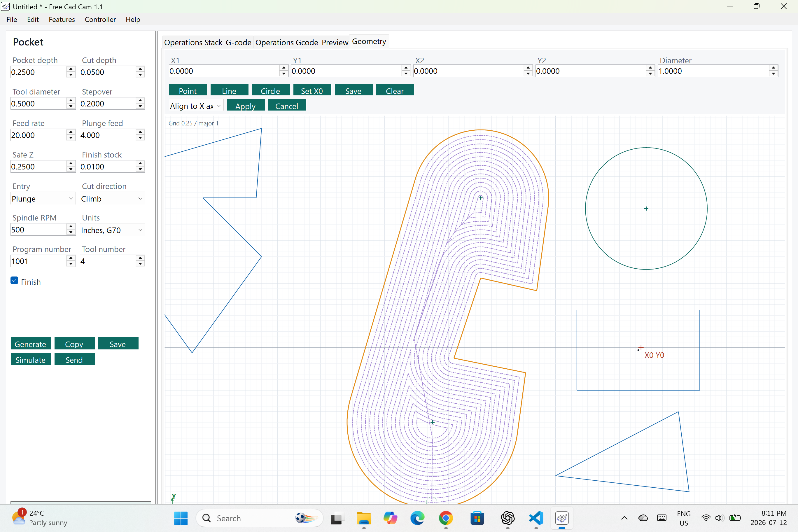The height and width of the screenshot is (532, 798).
Task: Click the Circle geometry button
Action: (x=270, y=90)
